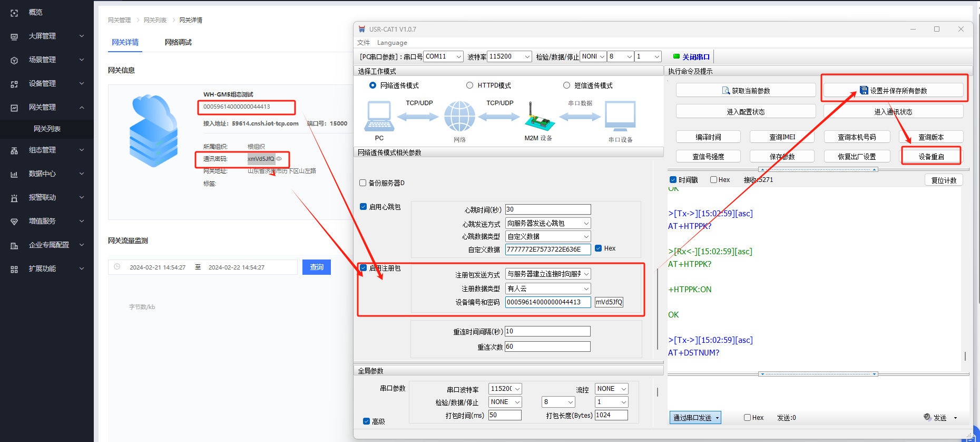Select the HTTPD mode radio button

point(469,85)
